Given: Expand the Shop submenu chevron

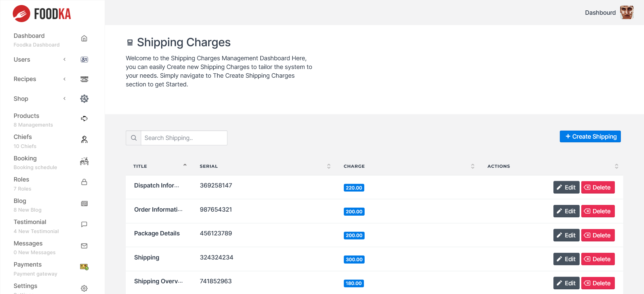Looking at the screenshot, I should (64, 98).
